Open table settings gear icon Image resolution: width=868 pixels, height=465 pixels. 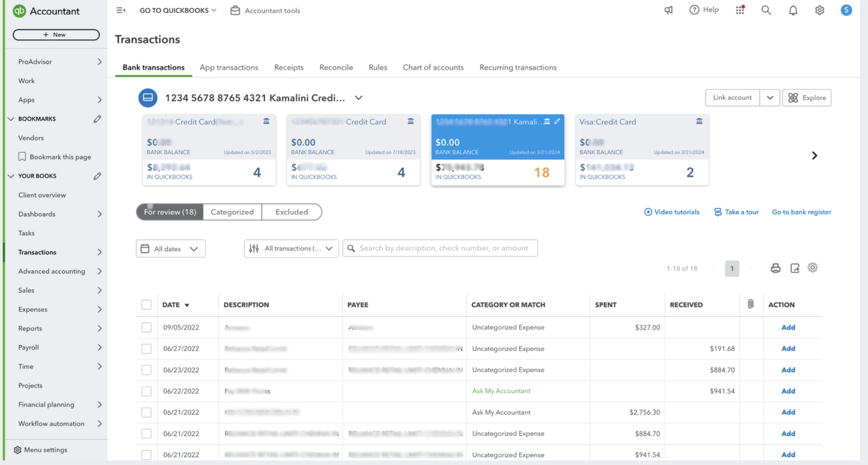pos(812,267)
